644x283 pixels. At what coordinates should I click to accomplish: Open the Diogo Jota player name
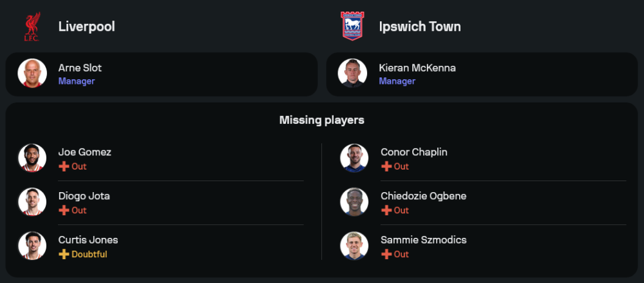pos(84,196)
